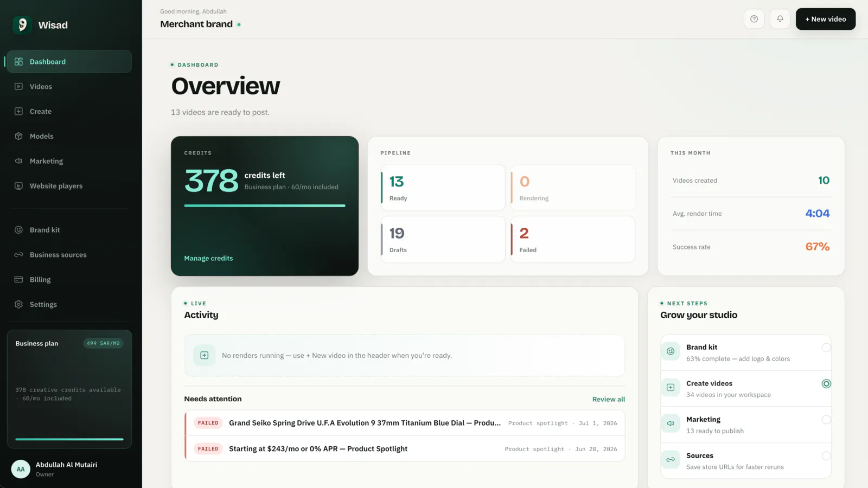
Task: Click the Business plan card in sidebar
Action: [69, 389]
